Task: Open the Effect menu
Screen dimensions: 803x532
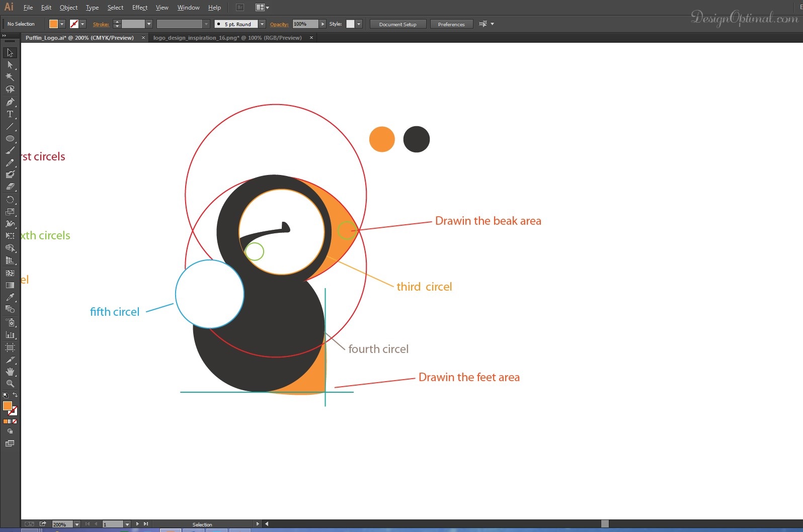Action: 140,8
